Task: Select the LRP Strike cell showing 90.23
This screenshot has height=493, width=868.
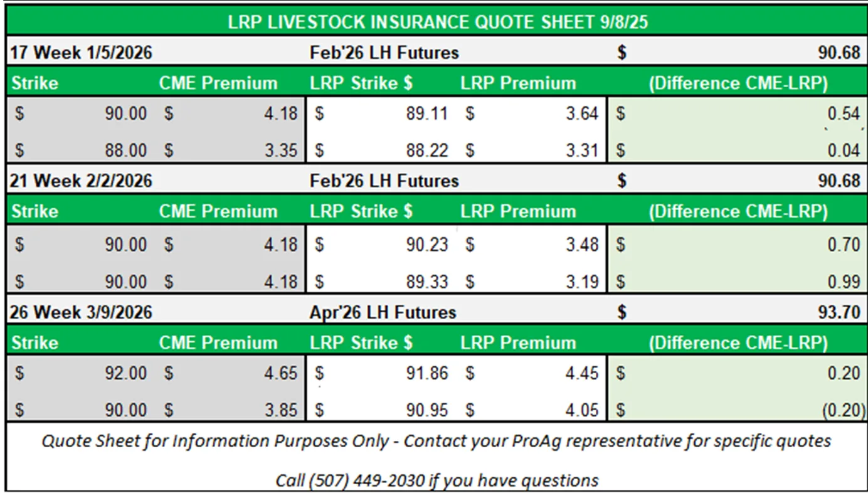Action: [x=426, y=244]
